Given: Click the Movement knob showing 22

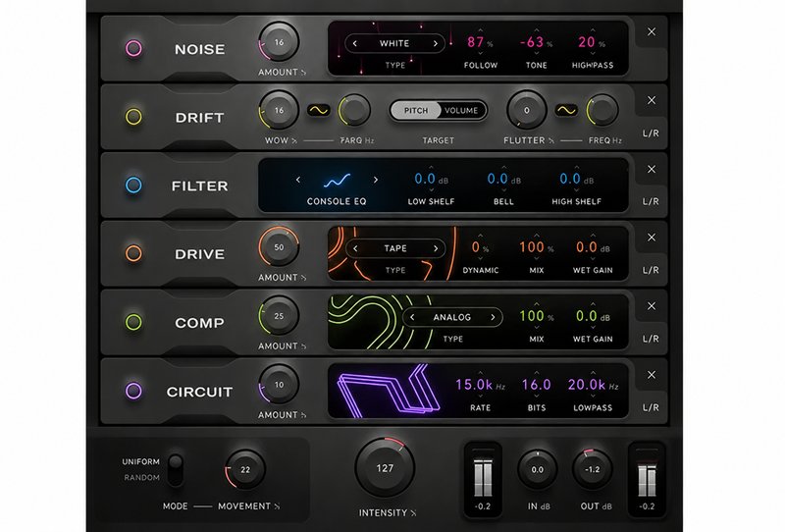Looking at the screenshot, I should coord(244,469).
